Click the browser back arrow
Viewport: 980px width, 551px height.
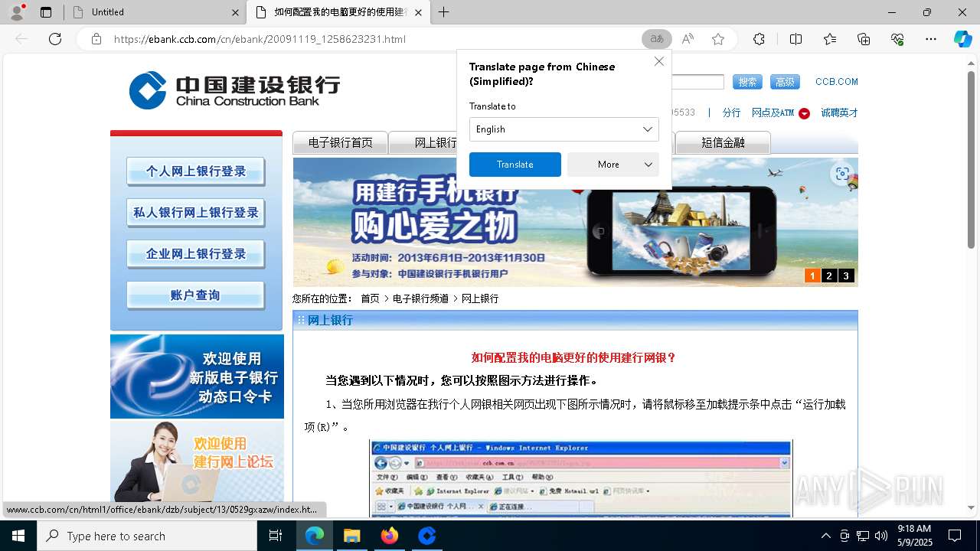[x=21, y=39]
